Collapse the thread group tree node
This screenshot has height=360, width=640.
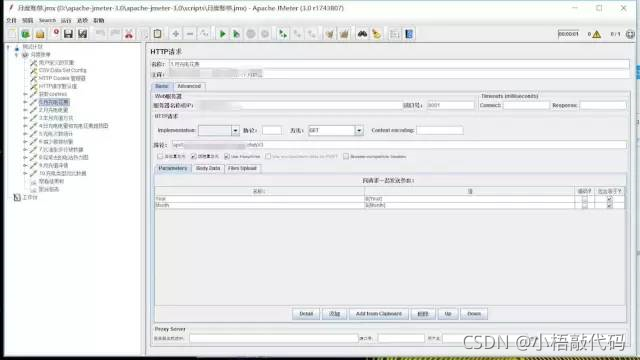click(17, 55)
